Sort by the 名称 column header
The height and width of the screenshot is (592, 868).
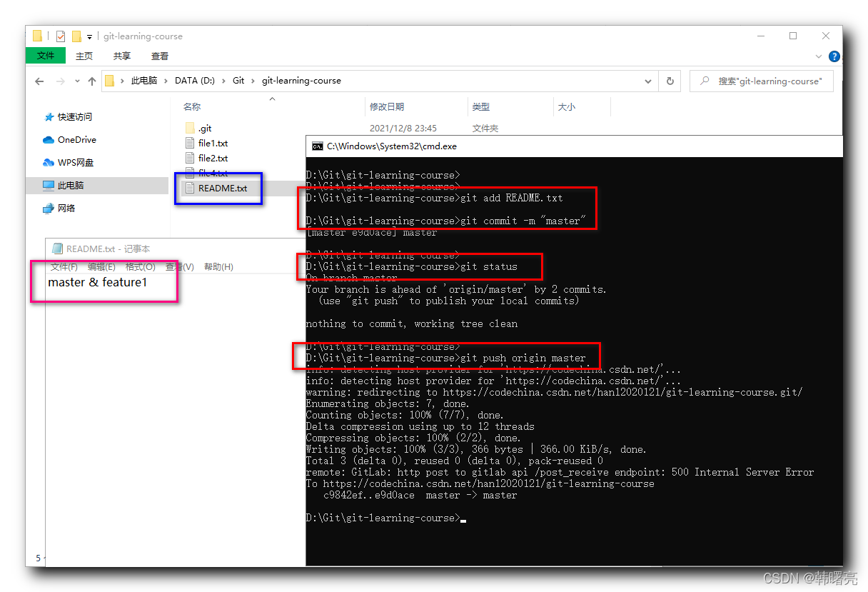[x=192, y=106]
